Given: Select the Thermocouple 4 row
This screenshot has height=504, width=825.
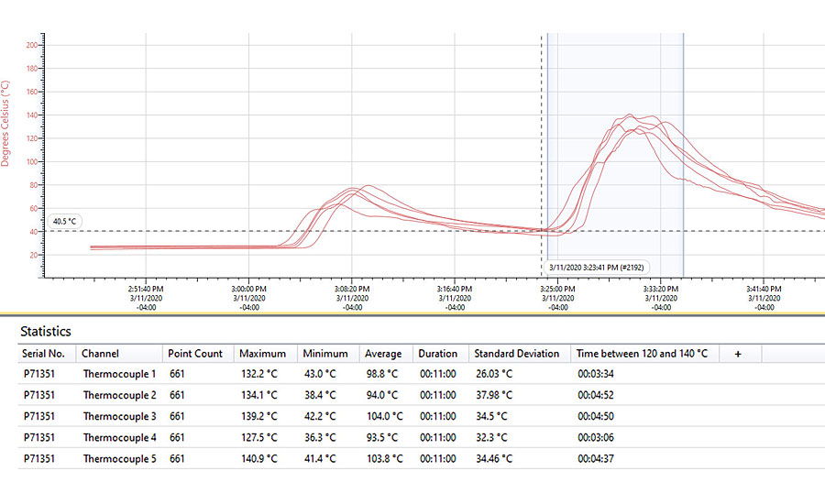Looking at the screenshot, I should coord(119,437).
